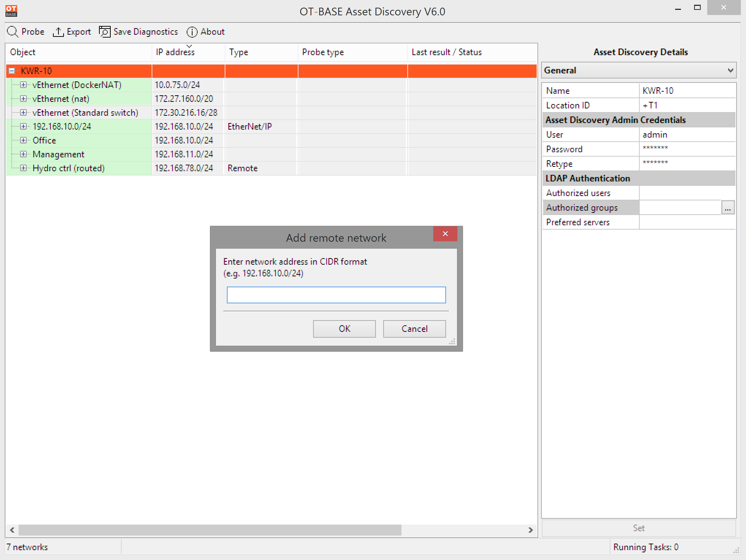
Task: Click the CIDR network address input field
Action: click(x=336, y=295)
